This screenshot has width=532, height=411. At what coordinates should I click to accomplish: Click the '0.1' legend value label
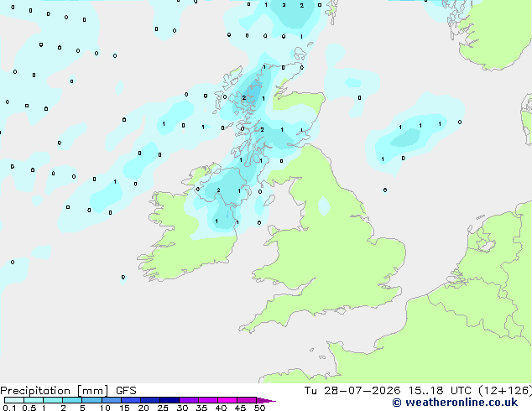pos(9,408)
